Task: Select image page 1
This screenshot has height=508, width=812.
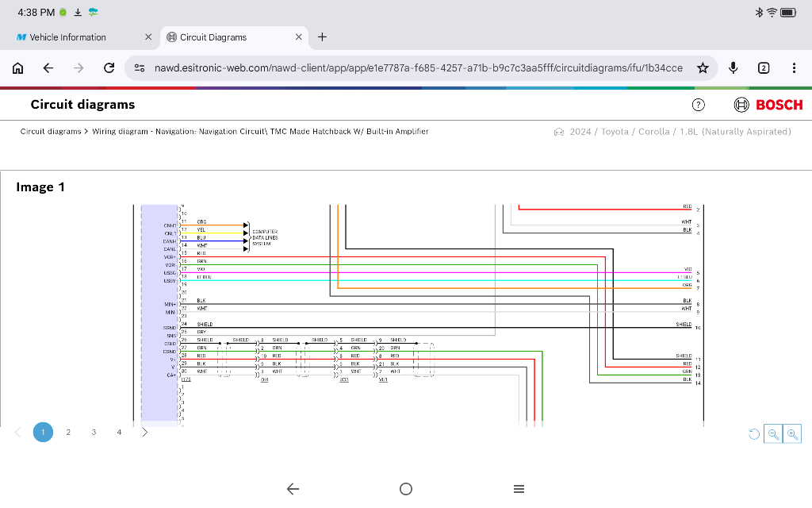Action: [43, 433]
